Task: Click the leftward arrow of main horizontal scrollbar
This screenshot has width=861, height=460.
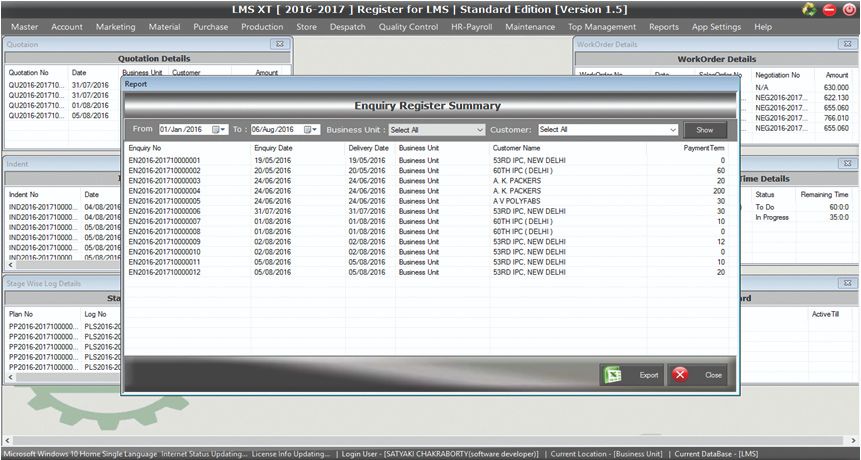Action: (x=7, y=440)
